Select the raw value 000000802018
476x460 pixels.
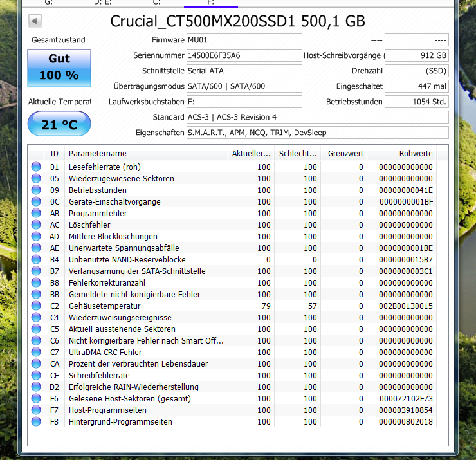(x=406, y=422)
